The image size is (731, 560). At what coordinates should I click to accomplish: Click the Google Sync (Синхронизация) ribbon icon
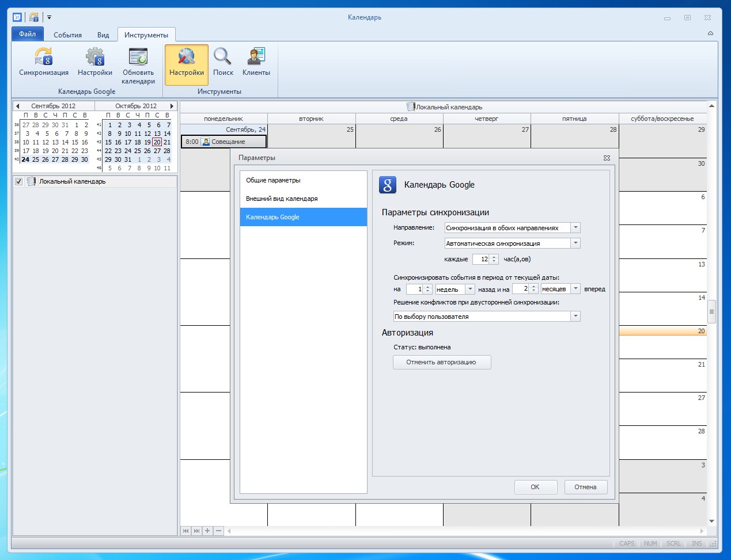click(44, 62)
